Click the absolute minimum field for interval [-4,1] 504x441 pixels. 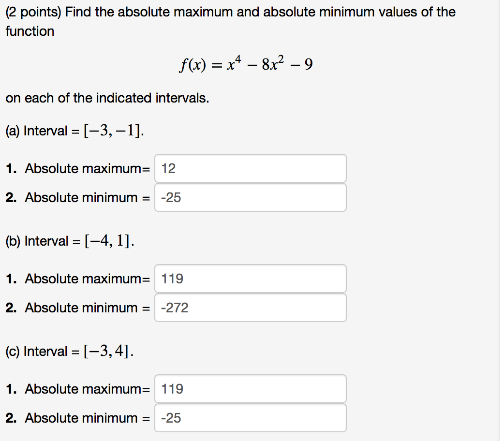tap(250, 308)
